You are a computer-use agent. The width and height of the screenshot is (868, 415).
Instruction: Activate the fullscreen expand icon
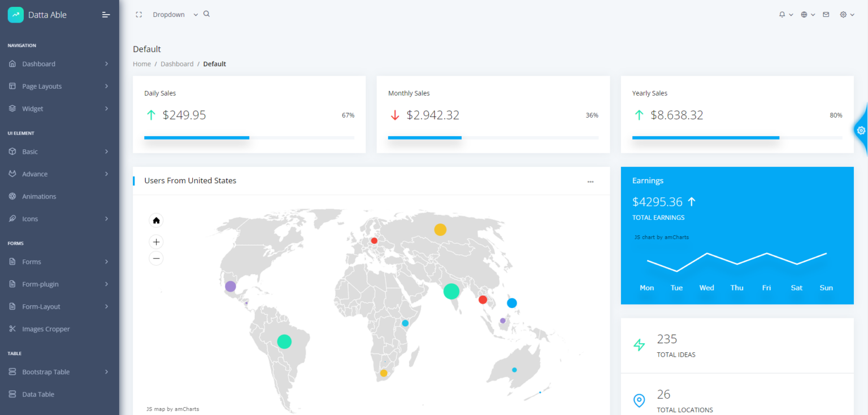tap(139, 14)
